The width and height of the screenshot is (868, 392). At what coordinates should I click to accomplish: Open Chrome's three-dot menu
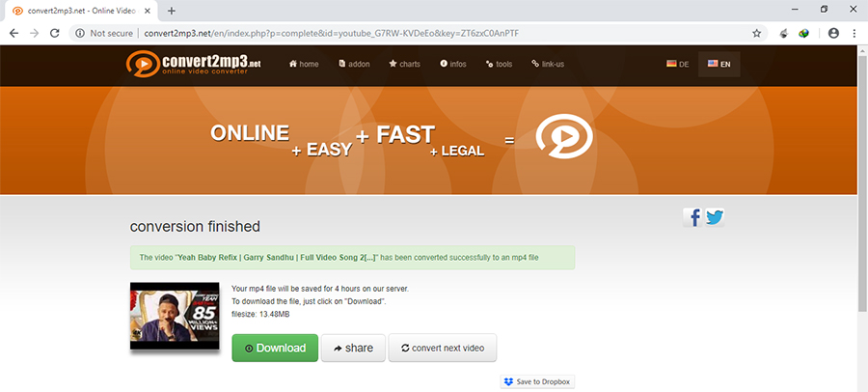coord(854,32)
